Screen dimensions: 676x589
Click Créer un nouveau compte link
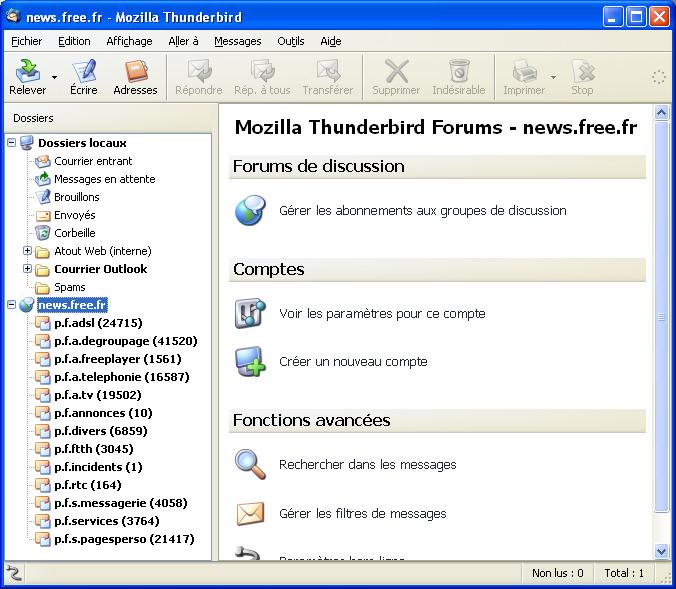coord(353,361)
